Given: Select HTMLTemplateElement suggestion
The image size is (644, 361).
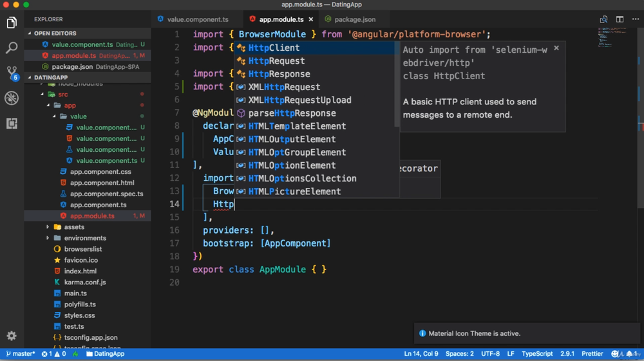Looking at the screenshot, I should (x=315, y=126).
